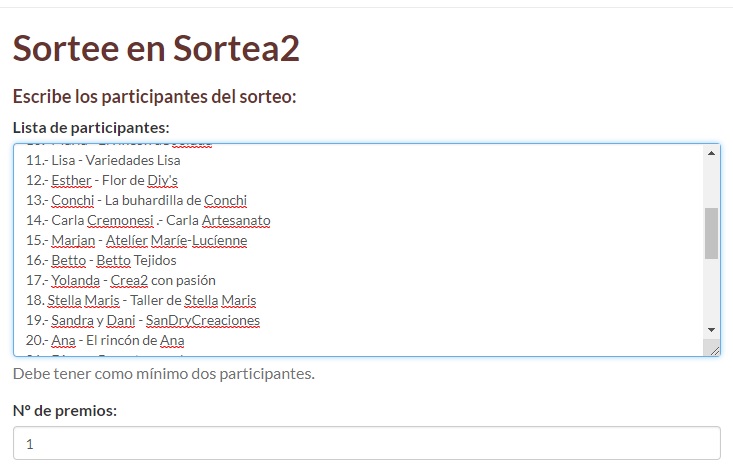This screenshot has width=733, height=472.
Task: Click the participants list scrollbar thumb
Action: [711, 233]
